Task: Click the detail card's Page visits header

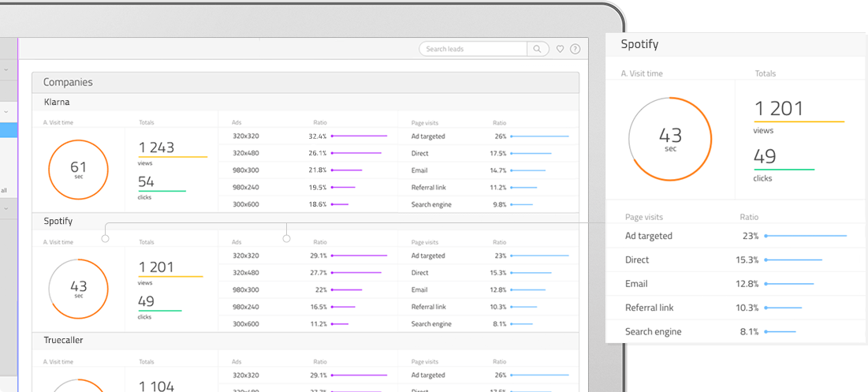Action: pyautogui.click(x=644, y=218)
